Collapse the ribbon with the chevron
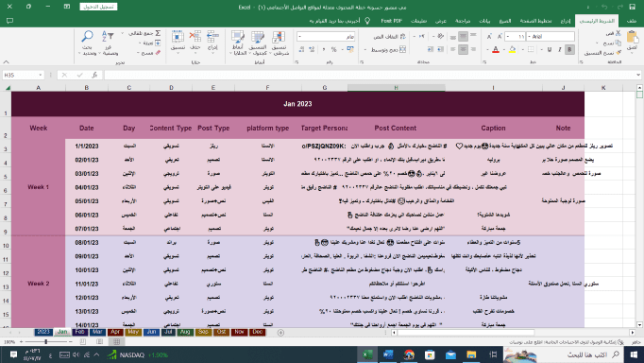The width and height of the screenshot is (644, 363). (x=7, y=62)
